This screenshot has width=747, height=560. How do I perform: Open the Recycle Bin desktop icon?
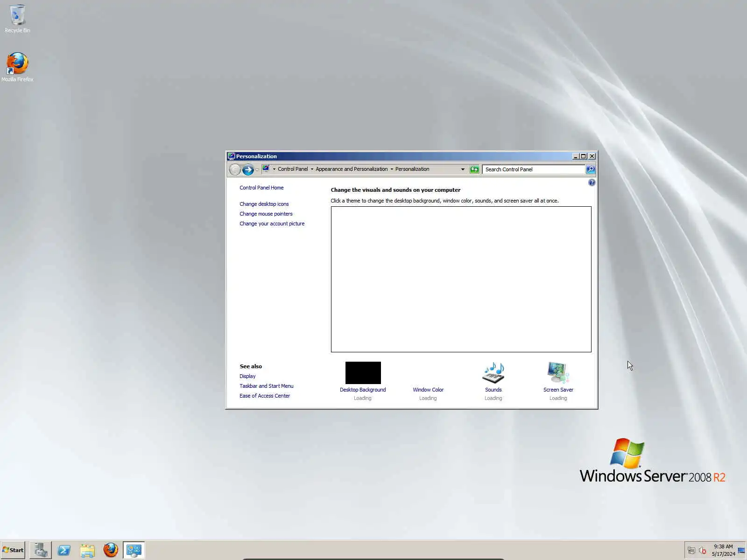click(x=17, y=19)
